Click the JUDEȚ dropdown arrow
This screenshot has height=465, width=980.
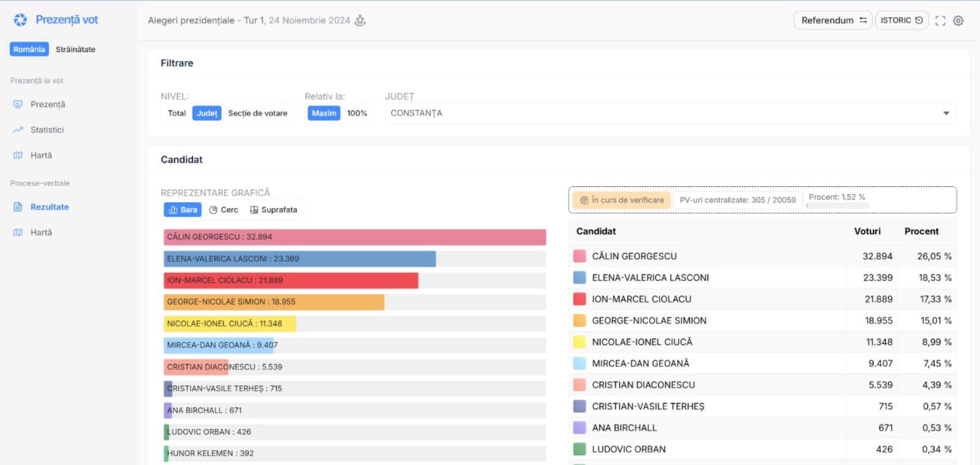click(946, 113)
